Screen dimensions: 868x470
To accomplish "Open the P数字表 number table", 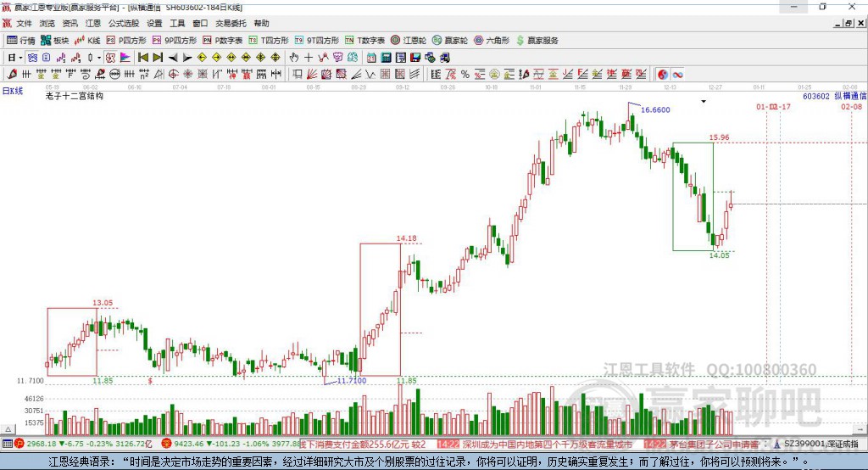I will point(223,41).
